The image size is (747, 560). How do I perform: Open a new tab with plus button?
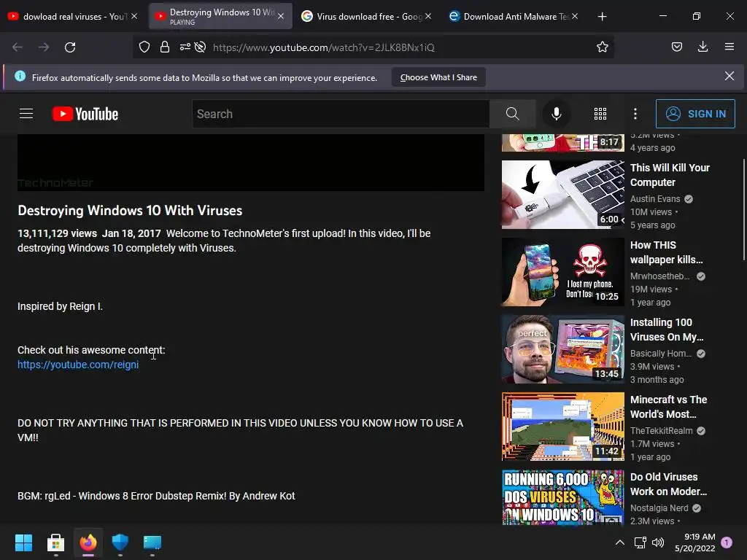[602, 17]
